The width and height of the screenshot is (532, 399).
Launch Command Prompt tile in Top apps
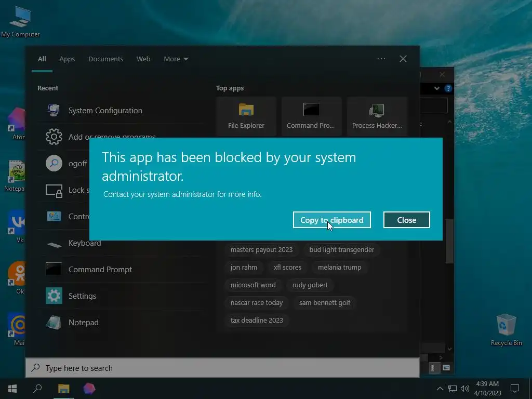pos(311,116)
